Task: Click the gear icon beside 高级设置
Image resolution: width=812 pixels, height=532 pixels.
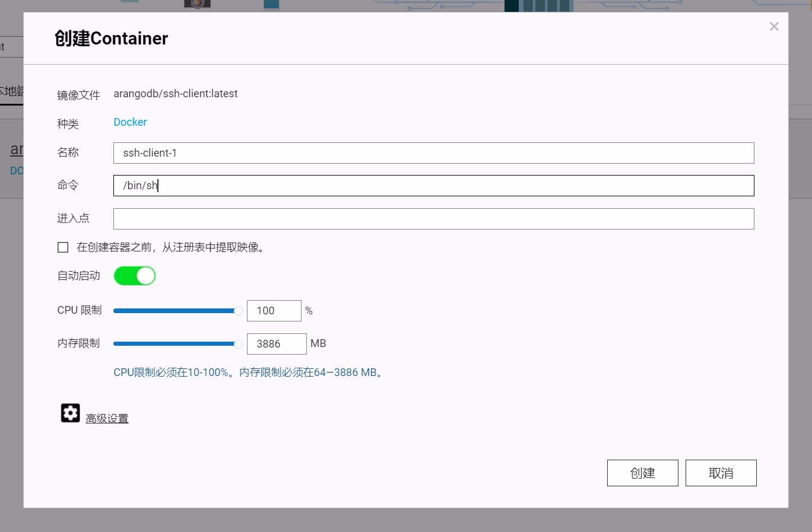Action: point(70,413)
